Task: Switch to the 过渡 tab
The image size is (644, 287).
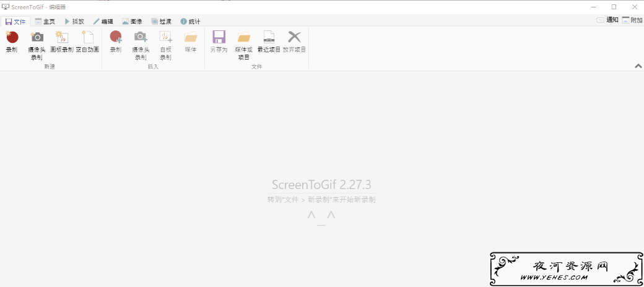Action: [x=161, y=21]
